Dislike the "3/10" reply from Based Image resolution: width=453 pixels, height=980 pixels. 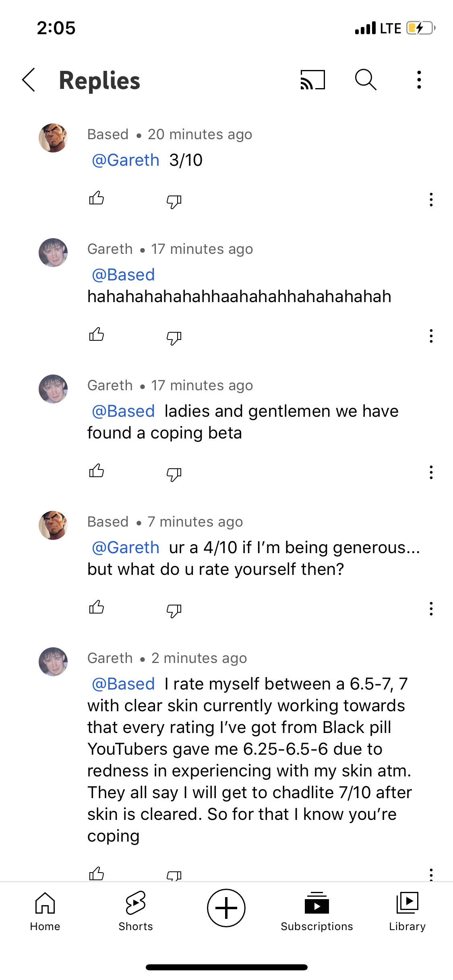click(x=174, y=201)
